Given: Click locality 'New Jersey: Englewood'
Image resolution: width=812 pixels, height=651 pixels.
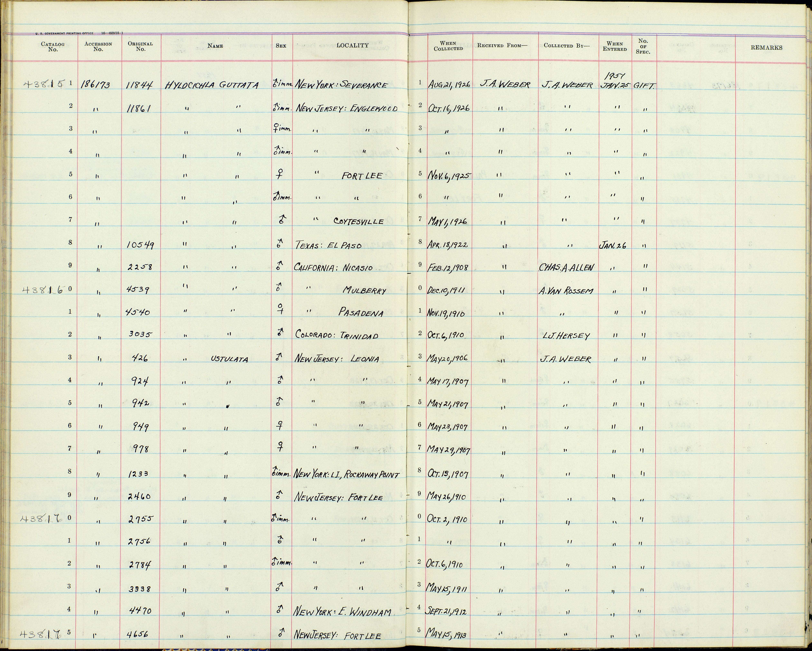Looking at the screenshot, I should point(346,109).
